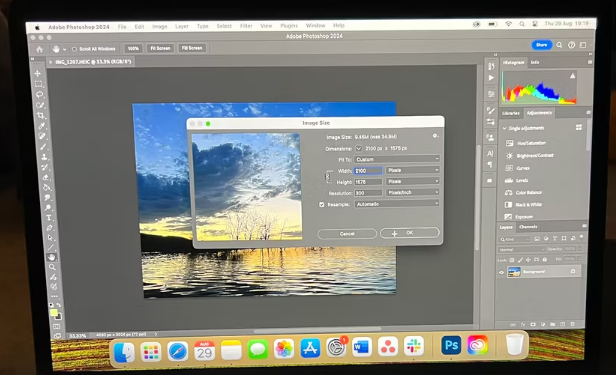Click the gear icon in Image Size dialog
616x375 pixels.
(x=435, y=136)
